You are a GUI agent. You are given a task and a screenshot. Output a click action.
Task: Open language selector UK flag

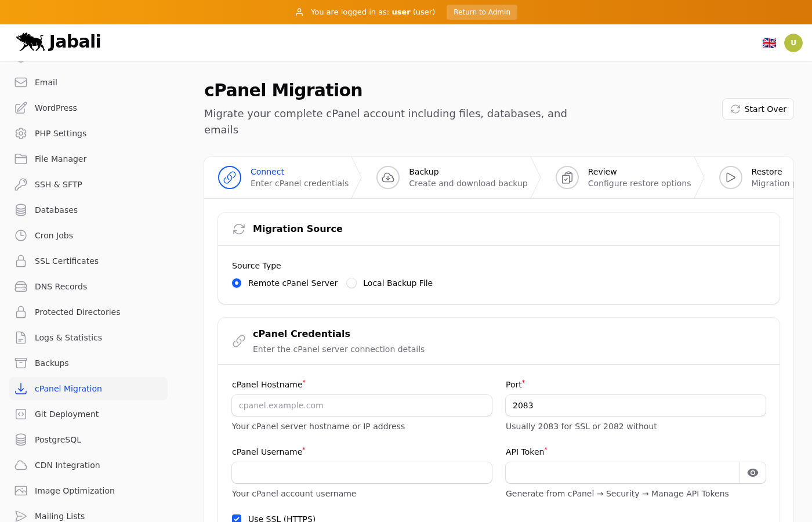click(x=769, y=43)
